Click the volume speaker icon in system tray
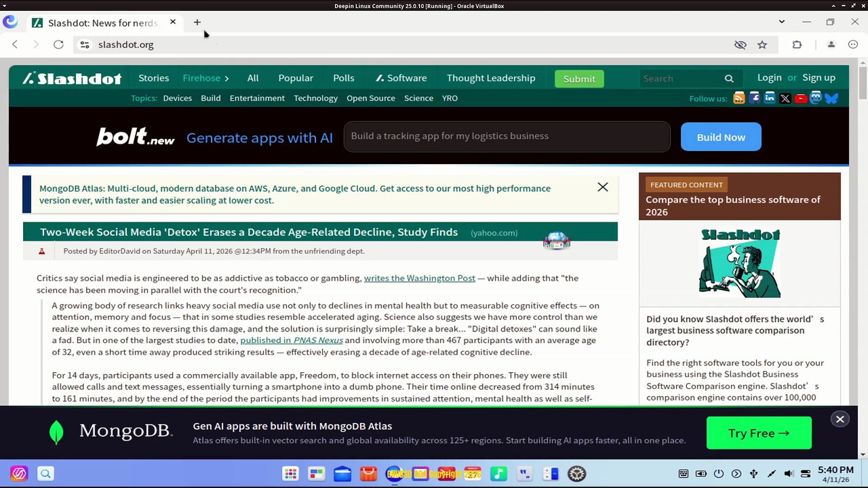 click(789, 474)
